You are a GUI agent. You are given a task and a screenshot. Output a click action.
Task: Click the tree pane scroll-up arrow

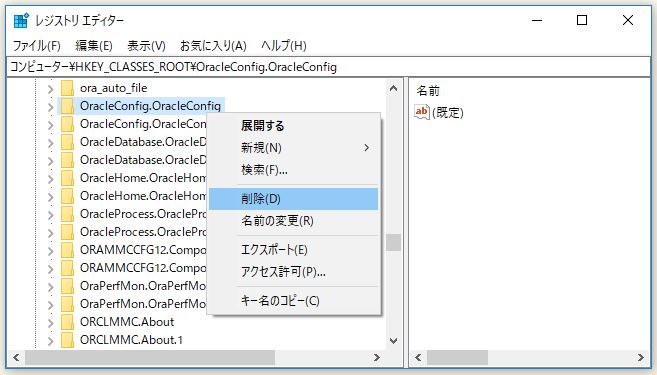coord(393,88)
